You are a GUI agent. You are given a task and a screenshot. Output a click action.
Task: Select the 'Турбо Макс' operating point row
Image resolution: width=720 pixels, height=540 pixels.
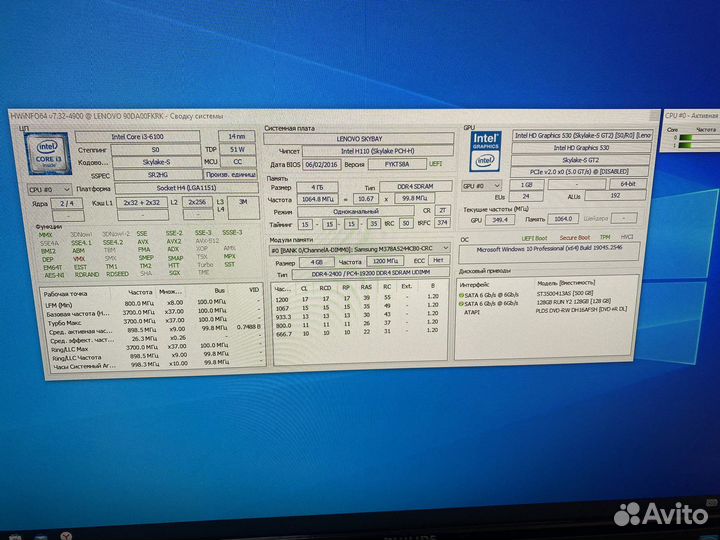(x=152, y=322)
